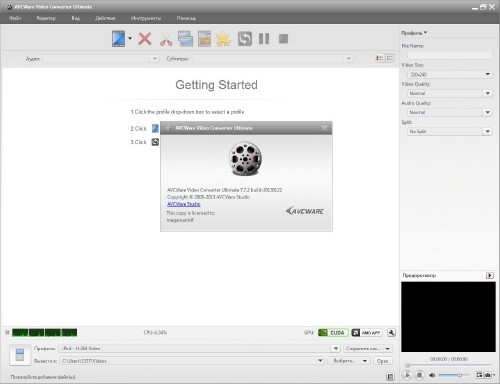This screenshot has width=500, height=384.
Task: Close the AVCWare About dialog
Action: click(324, 128)
